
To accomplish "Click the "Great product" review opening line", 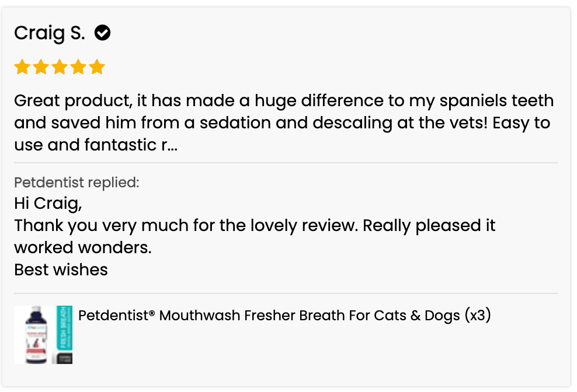I will (x=284, y=100).
